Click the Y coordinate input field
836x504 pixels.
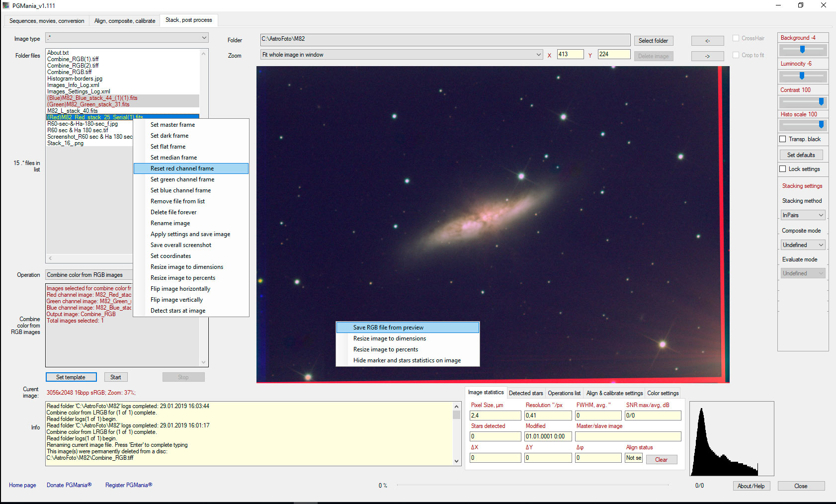pyautogui.click(x=614, y=54)
